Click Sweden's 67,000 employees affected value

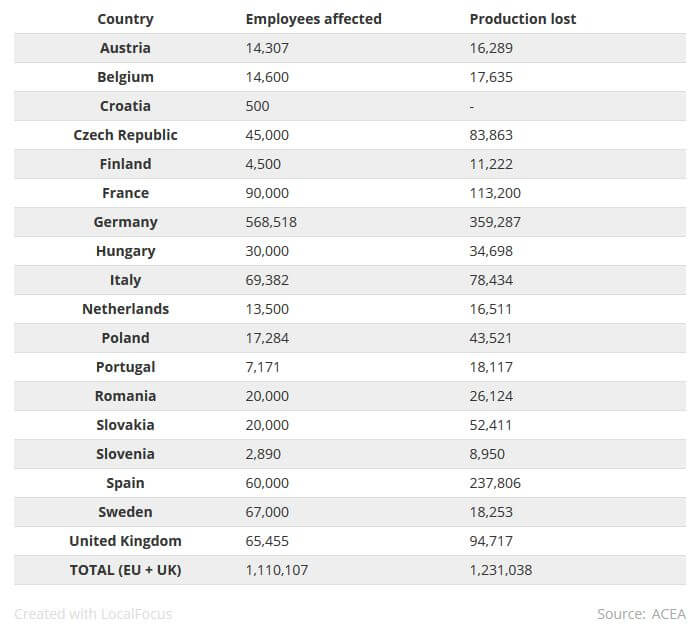point(267,512)
